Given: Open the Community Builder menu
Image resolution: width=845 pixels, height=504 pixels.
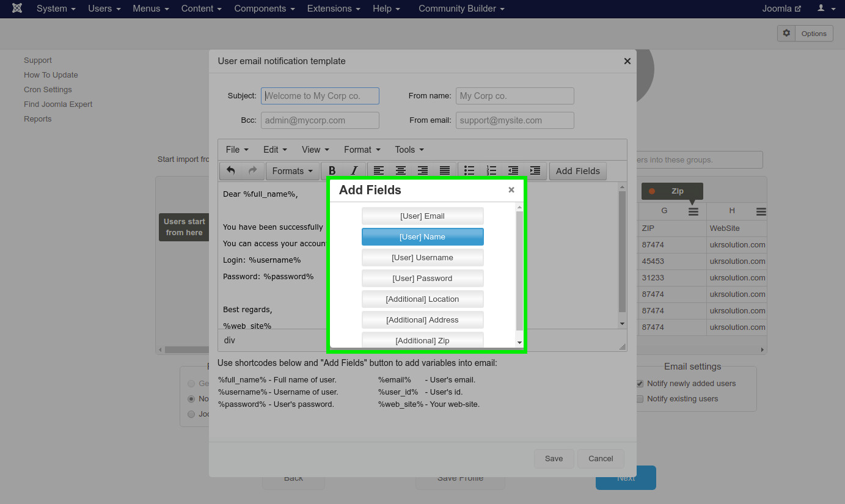Looking at the screenshot, I should (461, 9).
